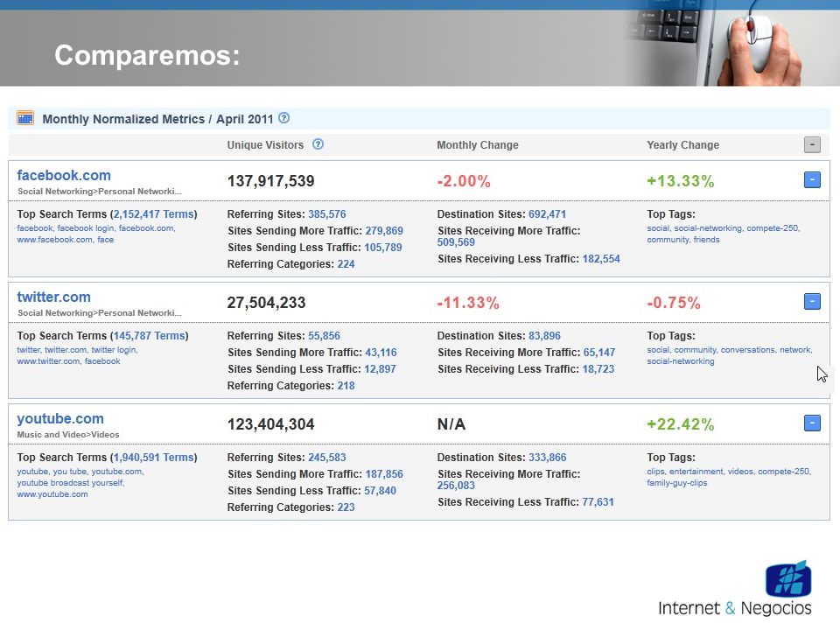Open twitter Sites Sending More Traffic 43,116
This screenshot has width=840, height=630.
[381, 353]
